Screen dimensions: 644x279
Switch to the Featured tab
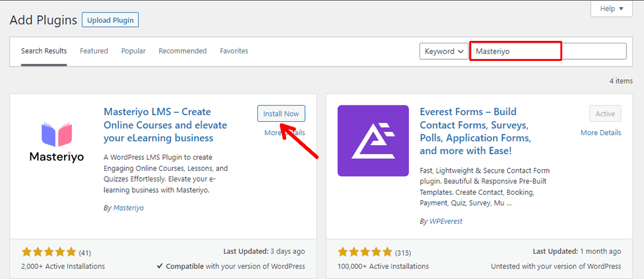tap(94, 51)
